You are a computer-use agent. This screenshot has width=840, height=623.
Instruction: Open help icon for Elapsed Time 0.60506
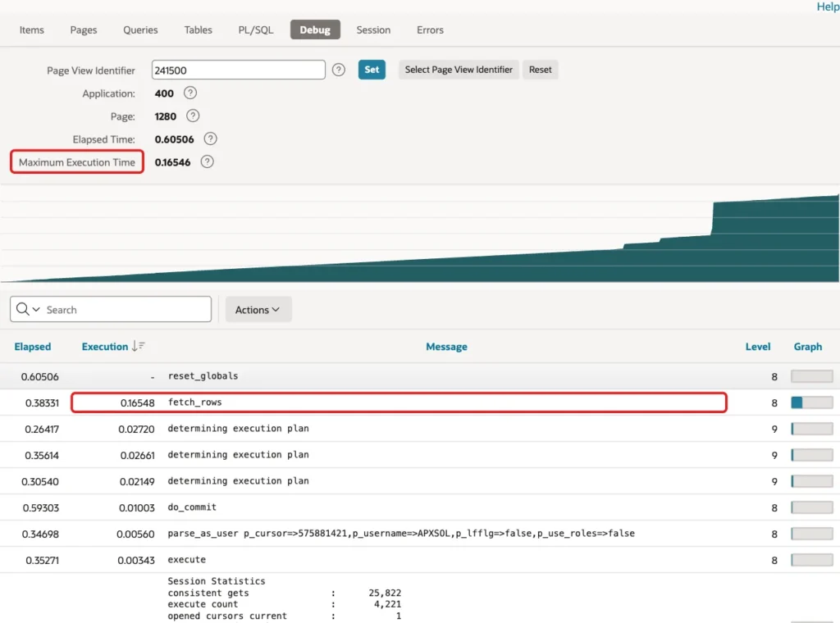tap(211, 139)
